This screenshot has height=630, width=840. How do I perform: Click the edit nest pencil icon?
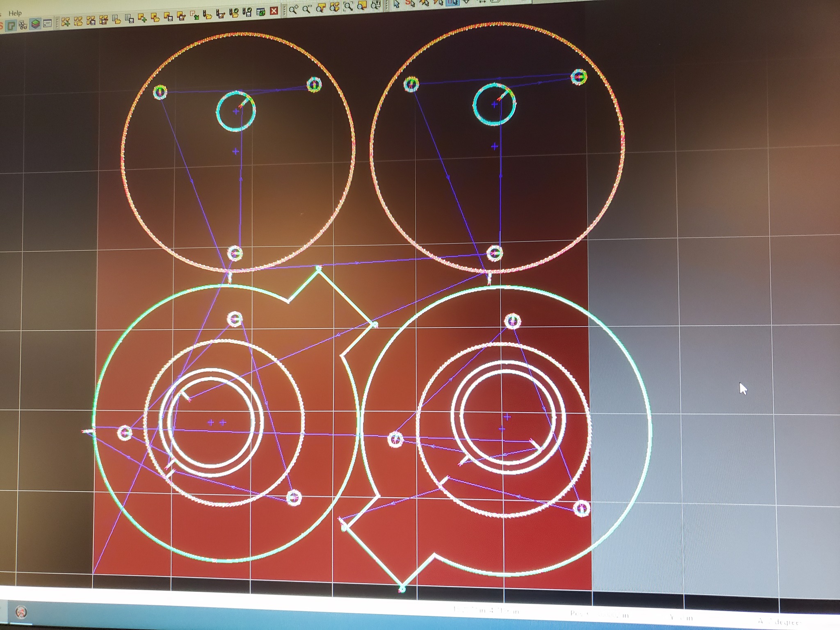point(104,20)
